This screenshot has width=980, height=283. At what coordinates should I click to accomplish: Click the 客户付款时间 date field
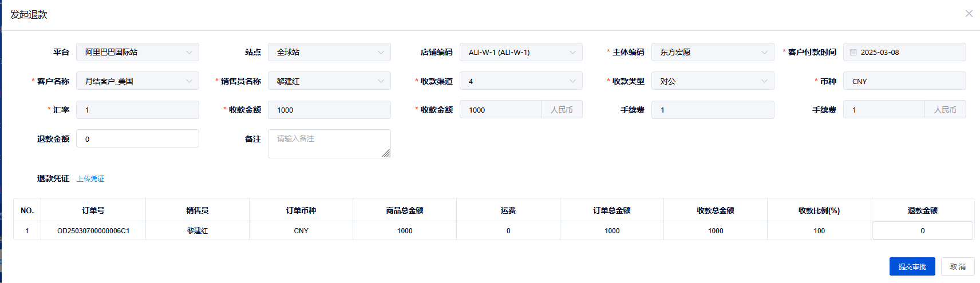point(910,52)
